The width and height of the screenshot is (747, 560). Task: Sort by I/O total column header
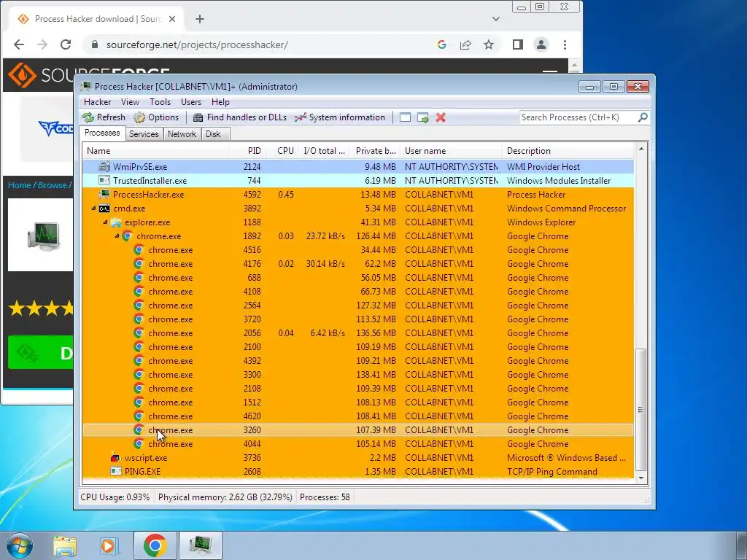[x=324, y=150]
